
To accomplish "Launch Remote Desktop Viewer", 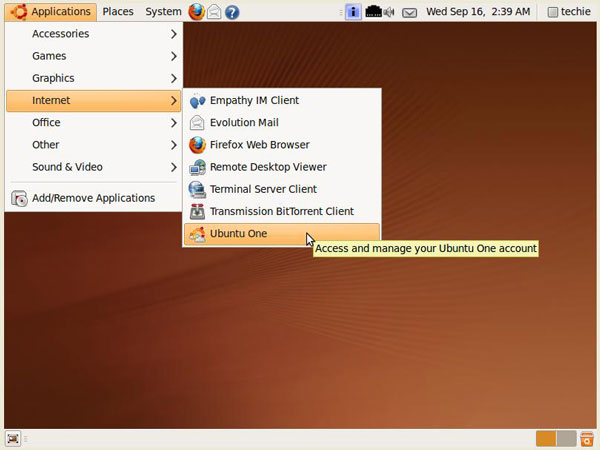I will click(x=282, y=167).
